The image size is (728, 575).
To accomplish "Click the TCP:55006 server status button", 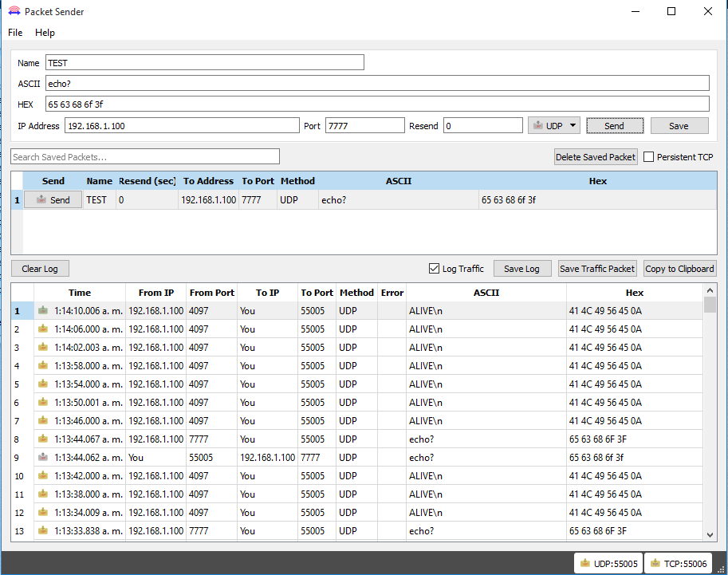I will [679, 563].
